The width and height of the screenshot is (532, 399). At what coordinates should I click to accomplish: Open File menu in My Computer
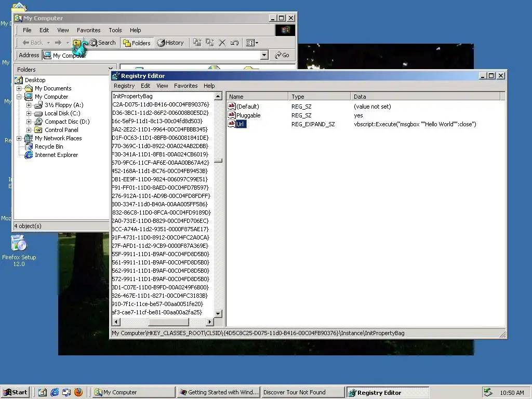[x=27, y=30]
